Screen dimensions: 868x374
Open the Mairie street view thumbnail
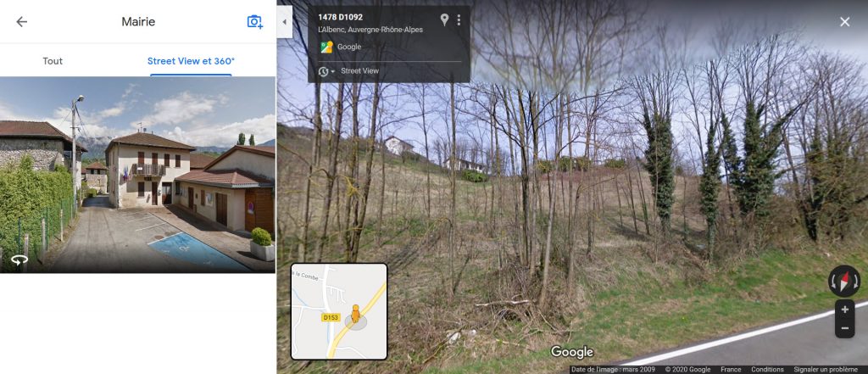(x=137, y=175)
